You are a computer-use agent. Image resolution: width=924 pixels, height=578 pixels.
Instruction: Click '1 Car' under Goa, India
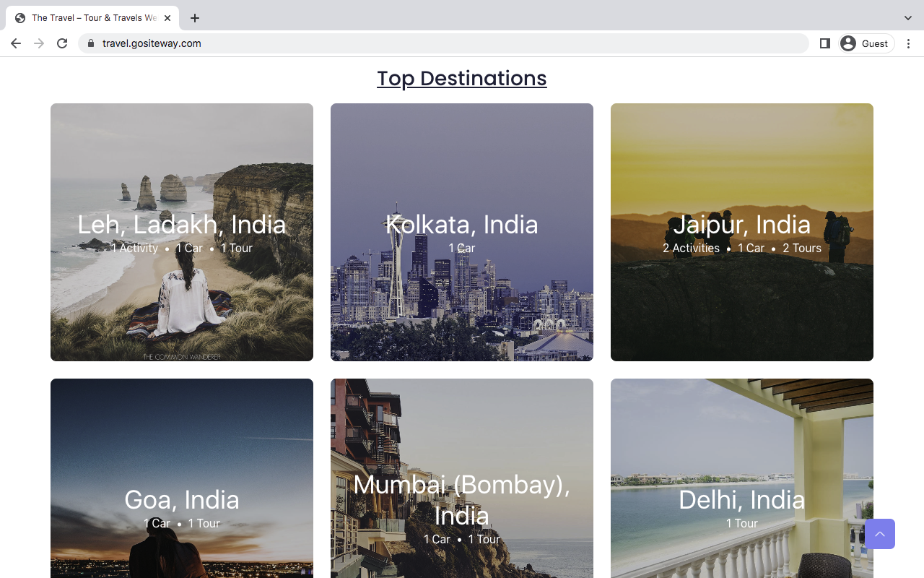[x=157, y=523]
